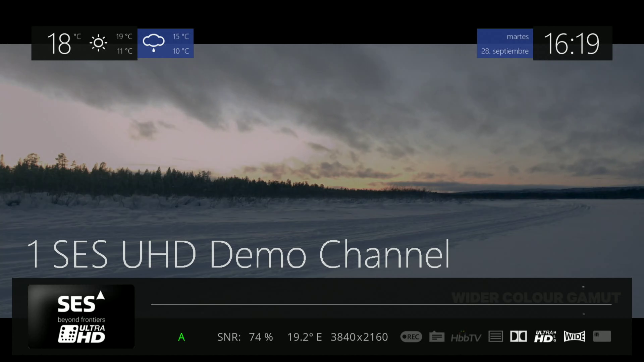
Task: Click the event progress bar line
Action: pos(381,304)
